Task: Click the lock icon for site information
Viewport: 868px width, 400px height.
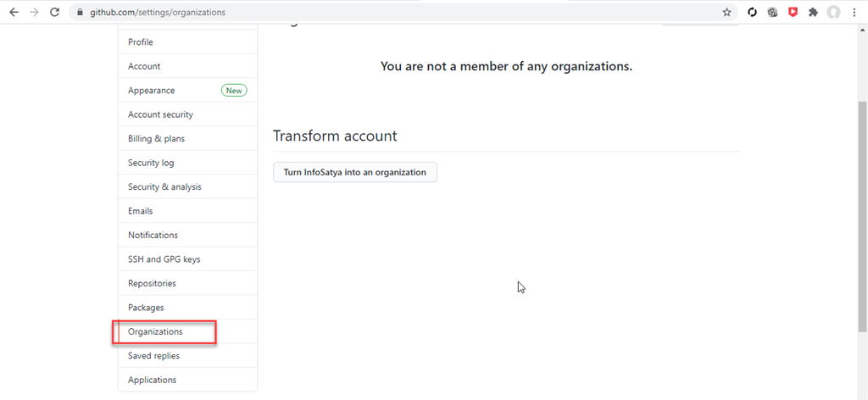Action: (79, 13)
